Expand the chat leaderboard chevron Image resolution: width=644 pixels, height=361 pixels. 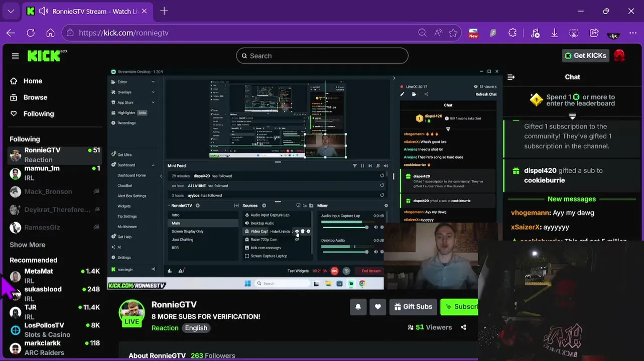tap(572, 116)
